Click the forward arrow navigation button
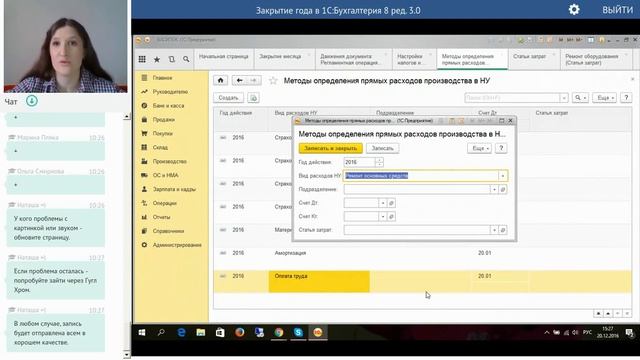Image resolution: width=640 pixels, height=360 pixels. tap(253, 80)
